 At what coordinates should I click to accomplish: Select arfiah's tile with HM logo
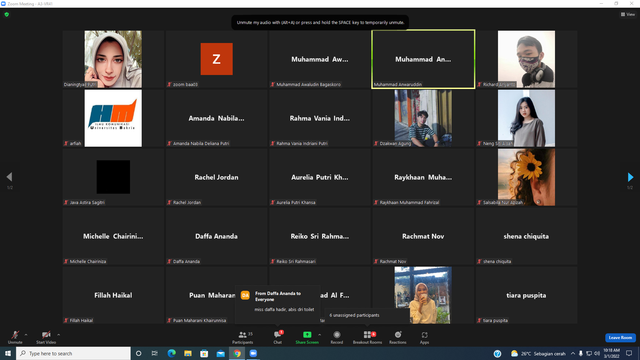(113, 118)
